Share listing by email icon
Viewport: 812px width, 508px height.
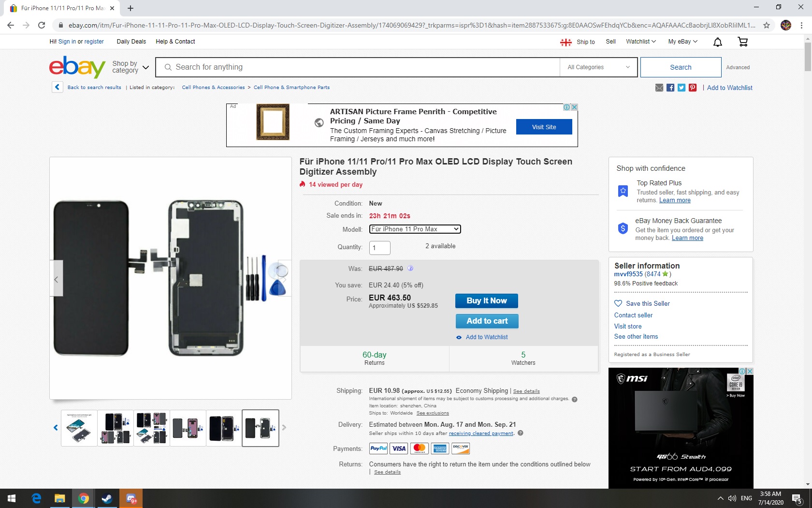pos(659,88)
